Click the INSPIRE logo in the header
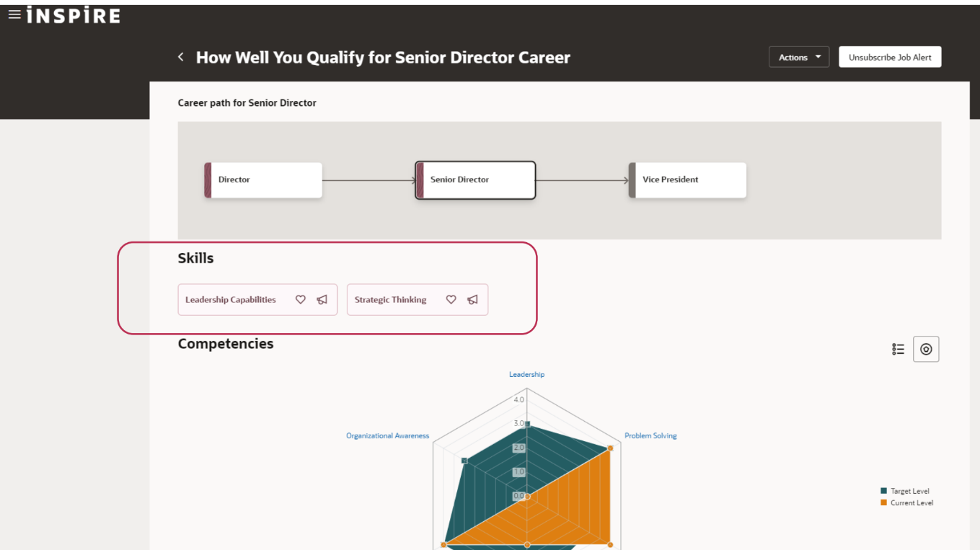Screen dimensions: 980x550 pyautogui.click(x=73, y=14)
